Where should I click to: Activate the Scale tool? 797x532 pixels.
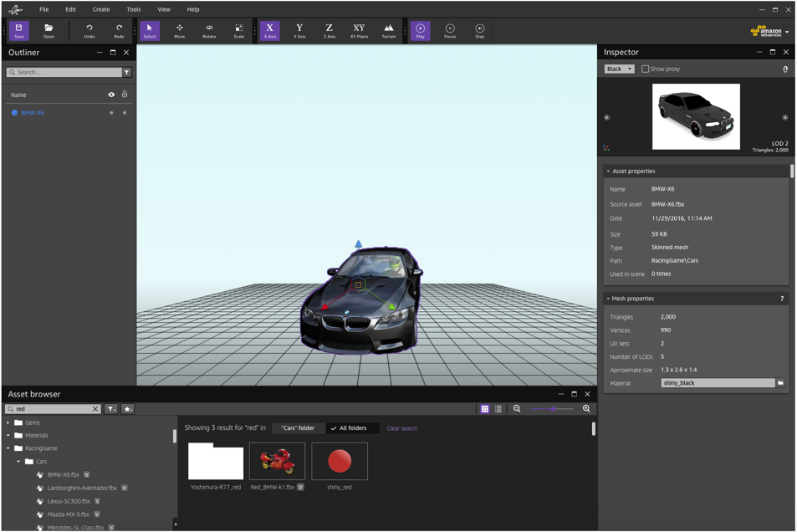(x=239, y=30)
